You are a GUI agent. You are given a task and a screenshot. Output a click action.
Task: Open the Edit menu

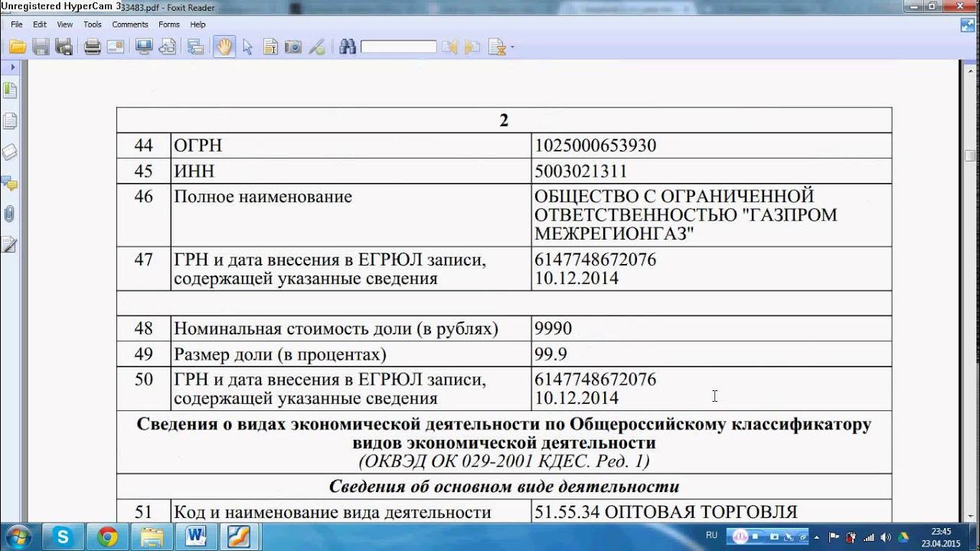[x=40, y=24]
